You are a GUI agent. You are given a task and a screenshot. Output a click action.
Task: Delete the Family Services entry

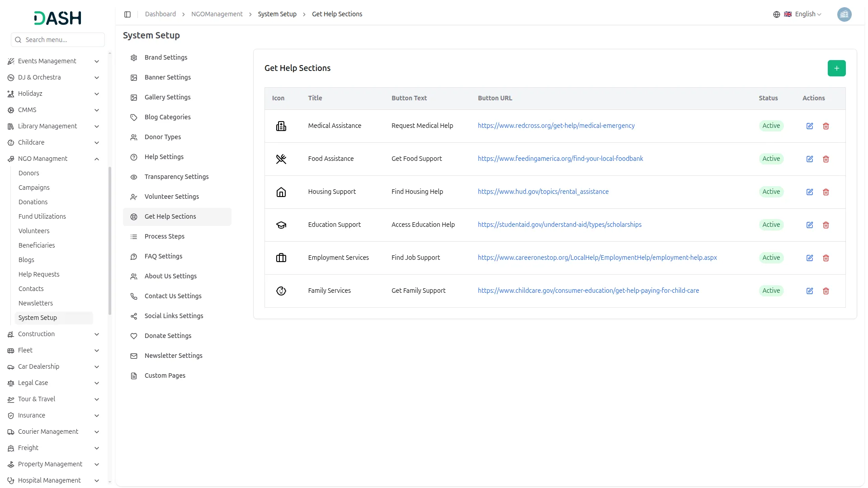(826, 291)
